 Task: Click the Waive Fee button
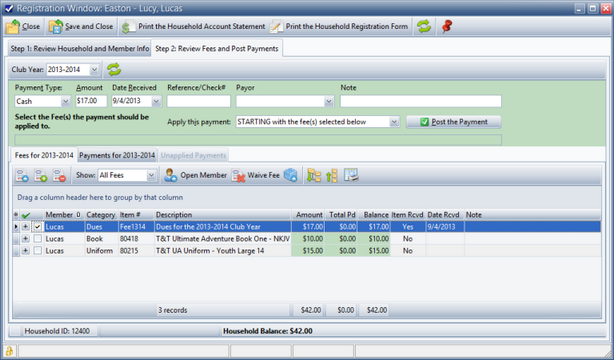tap(255, 175)
